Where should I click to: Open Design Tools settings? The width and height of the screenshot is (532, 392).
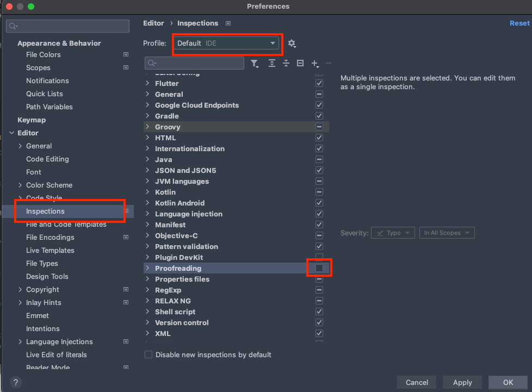(x=47, y=276)
